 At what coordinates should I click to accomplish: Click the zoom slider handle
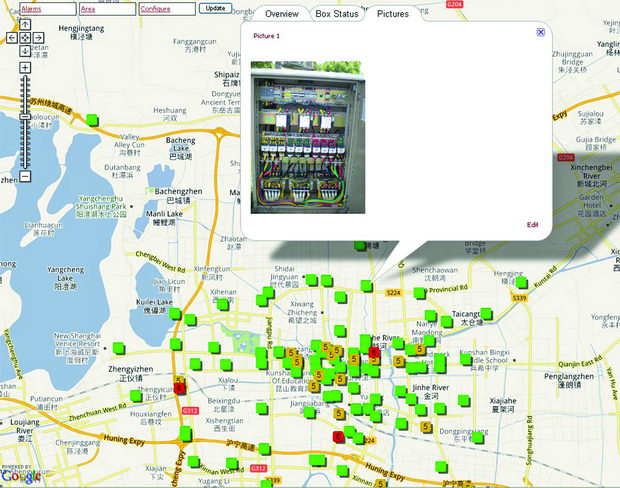pyautogui.click(x=25, y=117)
